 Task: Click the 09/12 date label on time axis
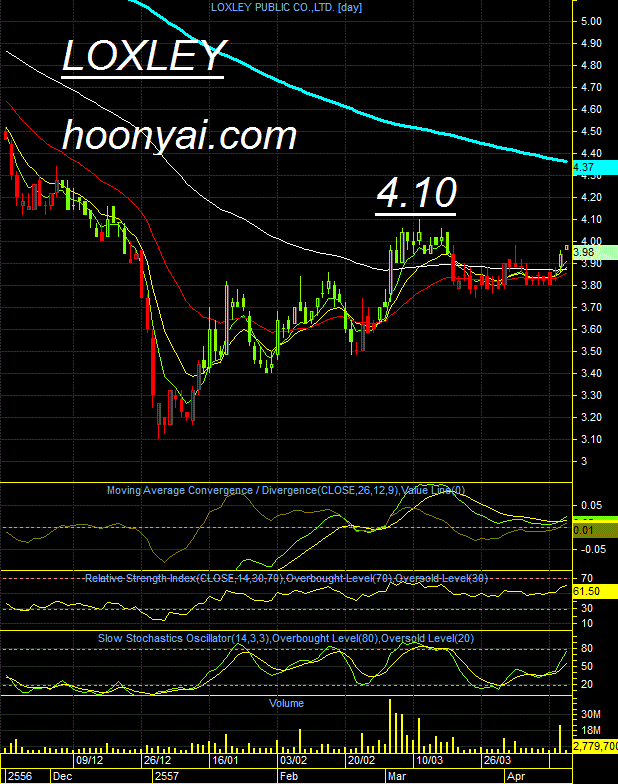90,760
